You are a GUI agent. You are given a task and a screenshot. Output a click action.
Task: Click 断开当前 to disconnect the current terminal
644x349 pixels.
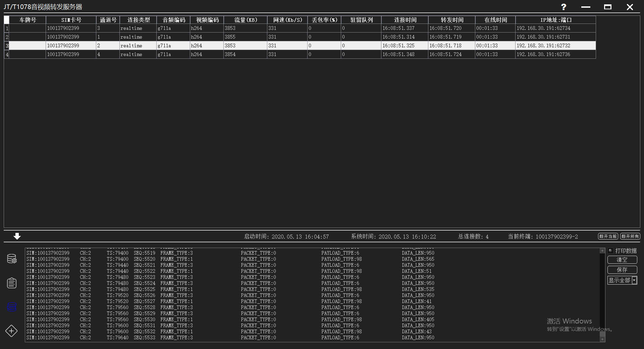[608, 236]
